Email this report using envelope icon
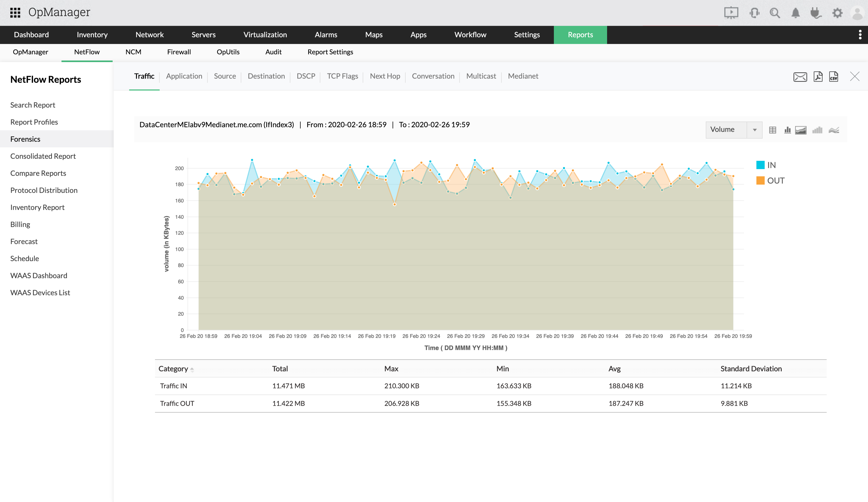This screenshot has height=502, width=868. click(800, 77)
